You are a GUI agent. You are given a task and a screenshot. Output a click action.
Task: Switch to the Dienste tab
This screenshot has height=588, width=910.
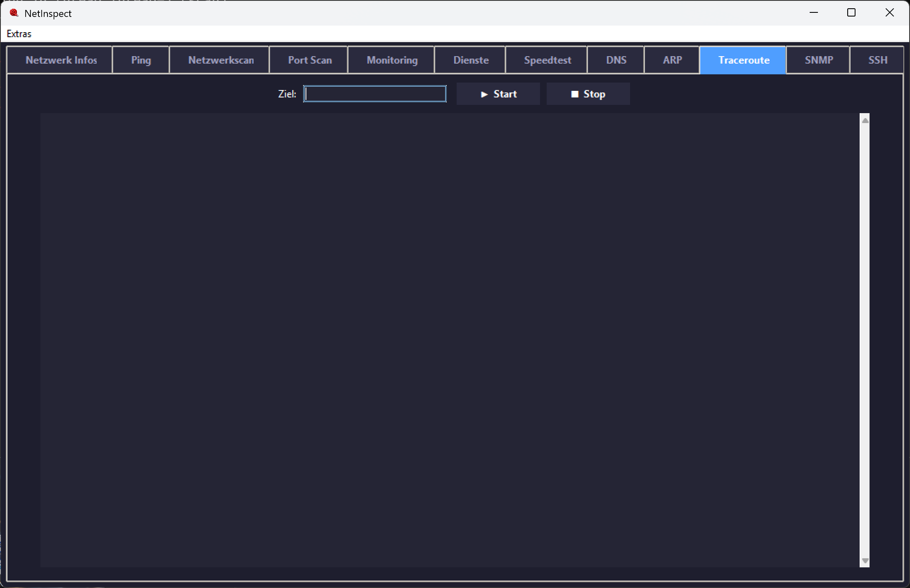(470, 60)
